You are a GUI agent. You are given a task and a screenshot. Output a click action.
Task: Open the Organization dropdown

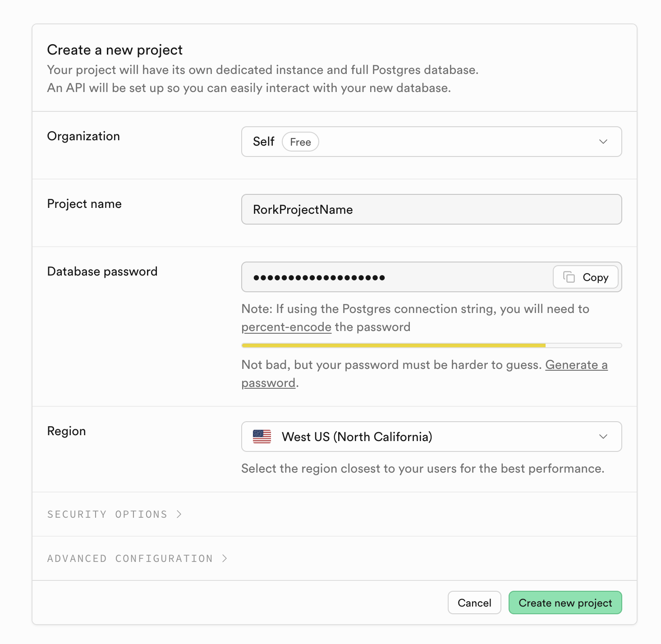point(431,142)
